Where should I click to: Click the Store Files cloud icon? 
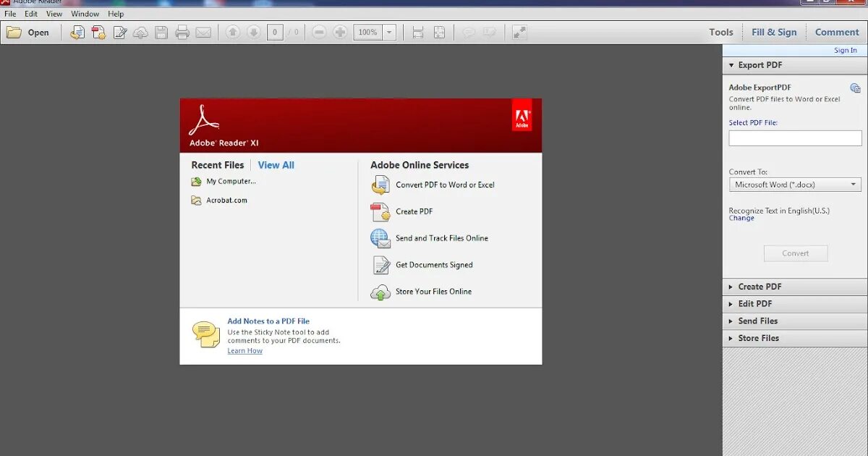pyautogui.click(x=380, y=292)
